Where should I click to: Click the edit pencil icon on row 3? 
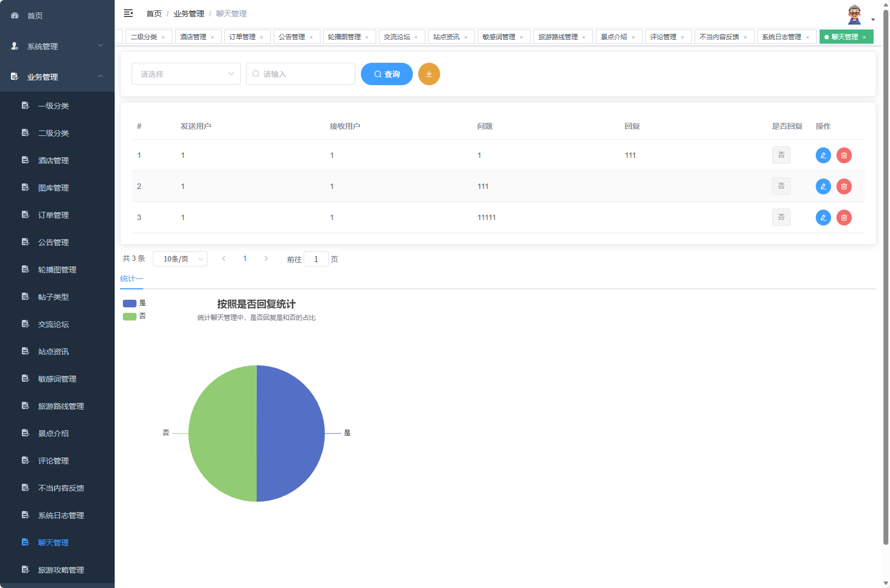[x=823, y=217]
